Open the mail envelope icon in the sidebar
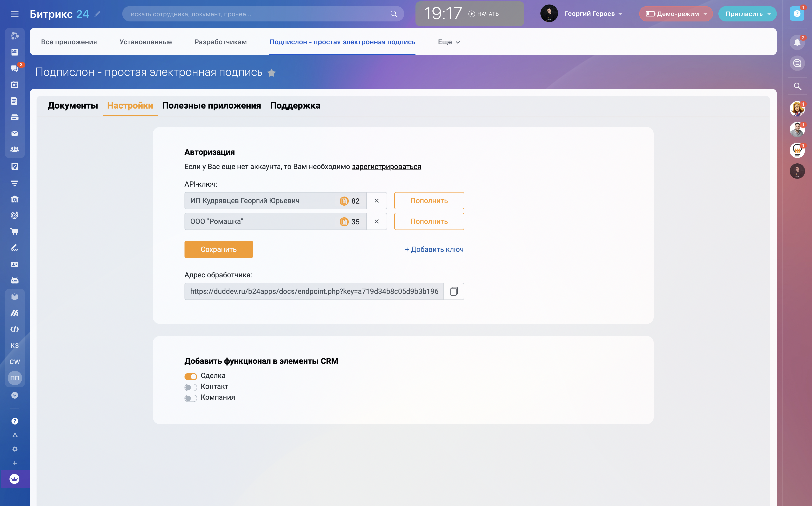 coord(14,134)
